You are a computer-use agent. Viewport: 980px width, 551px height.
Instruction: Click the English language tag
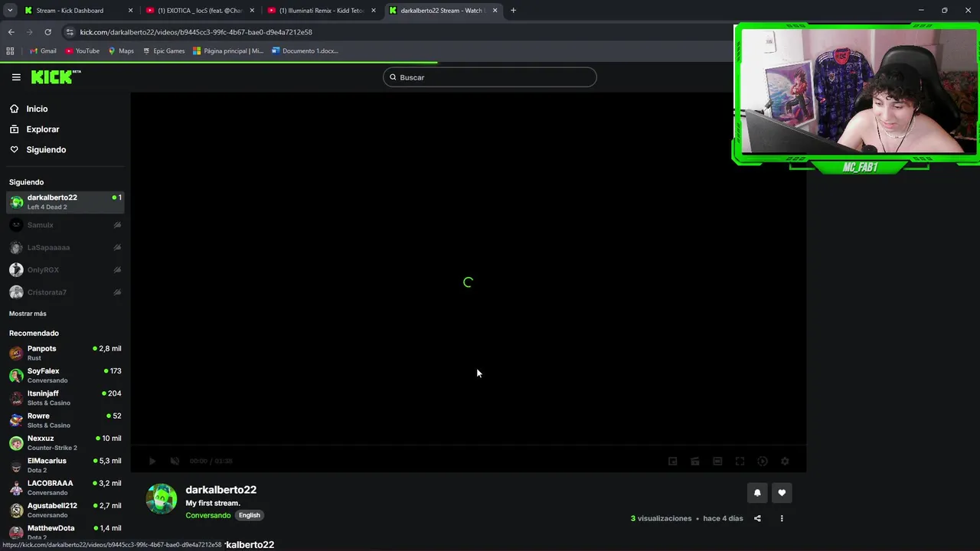250,515
